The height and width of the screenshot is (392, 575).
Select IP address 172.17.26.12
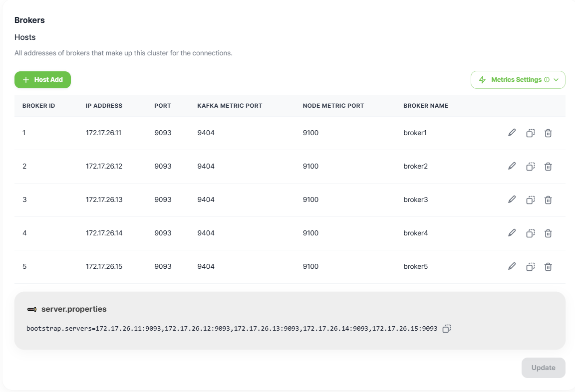[x=104, y=166]
